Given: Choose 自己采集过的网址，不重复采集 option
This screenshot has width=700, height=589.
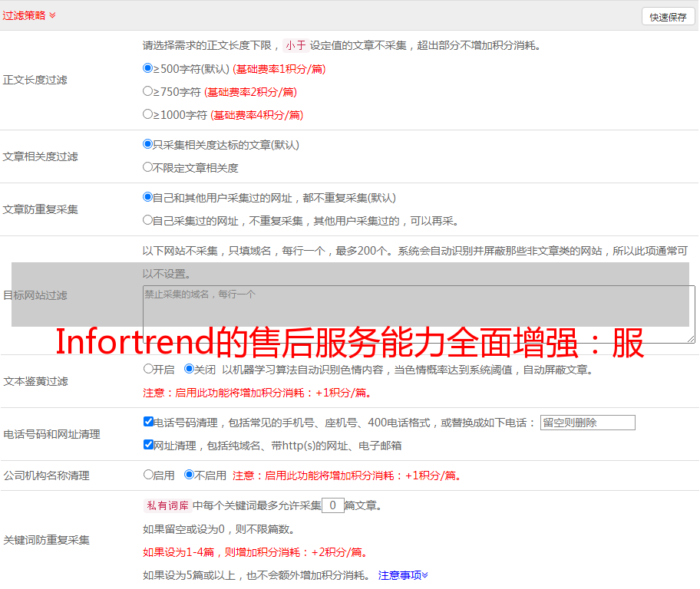Looking at the screenshot, I should tap(147, 220).
